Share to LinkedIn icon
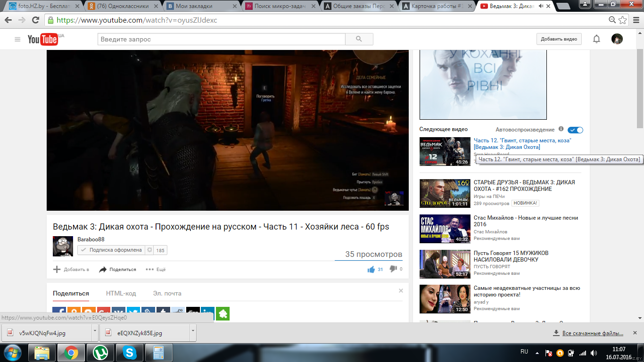This screenshot has width=644, height=362. point(207,313)
